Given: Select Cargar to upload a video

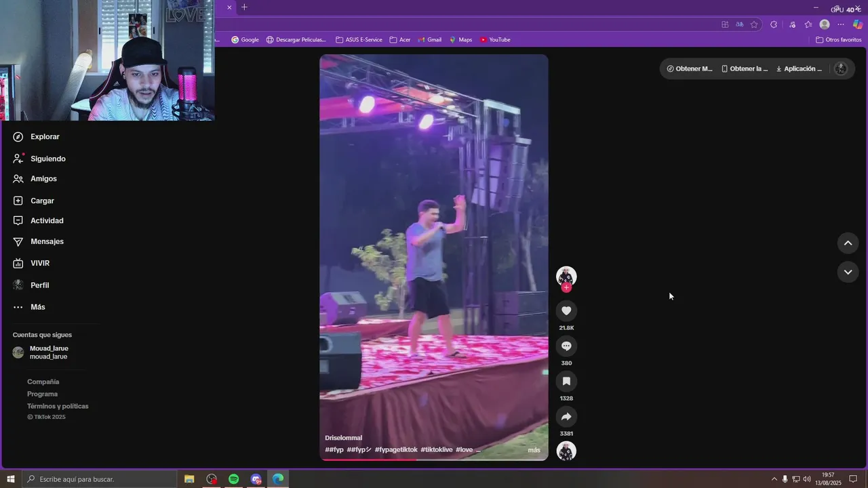Looking at the screenshot, I should coord(33,201).
